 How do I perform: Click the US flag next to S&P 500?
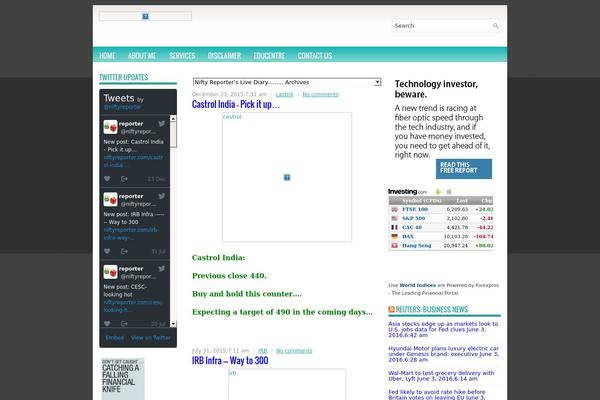tap(395, 218)
